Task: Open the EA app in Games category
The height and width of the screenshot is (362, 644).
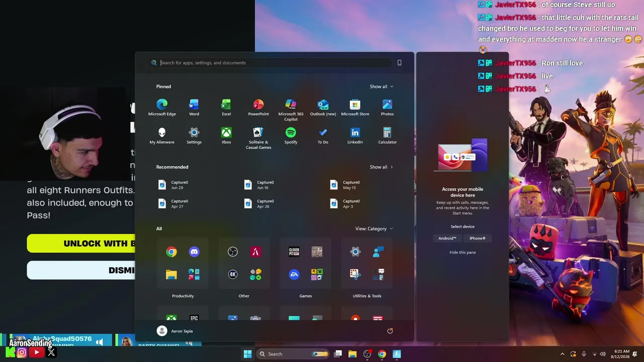Action: pos(294,275)
